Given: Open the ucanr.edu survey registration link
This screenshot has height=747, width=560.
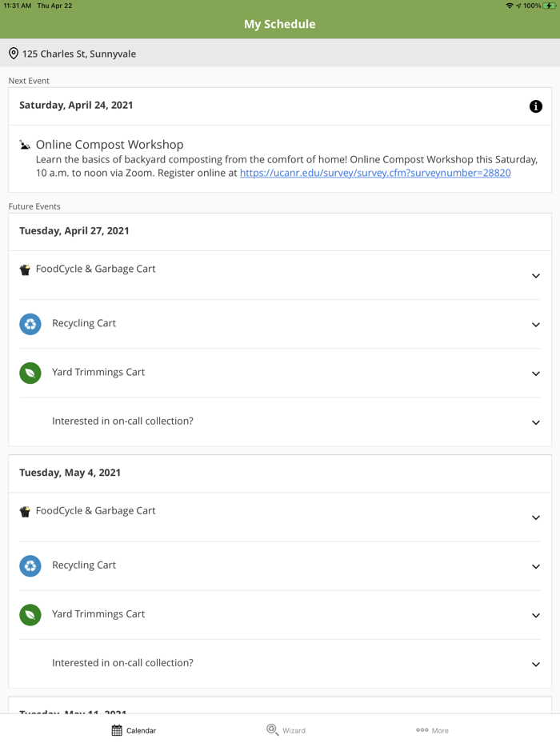Looking at the screenshot, I should point(375,173).
